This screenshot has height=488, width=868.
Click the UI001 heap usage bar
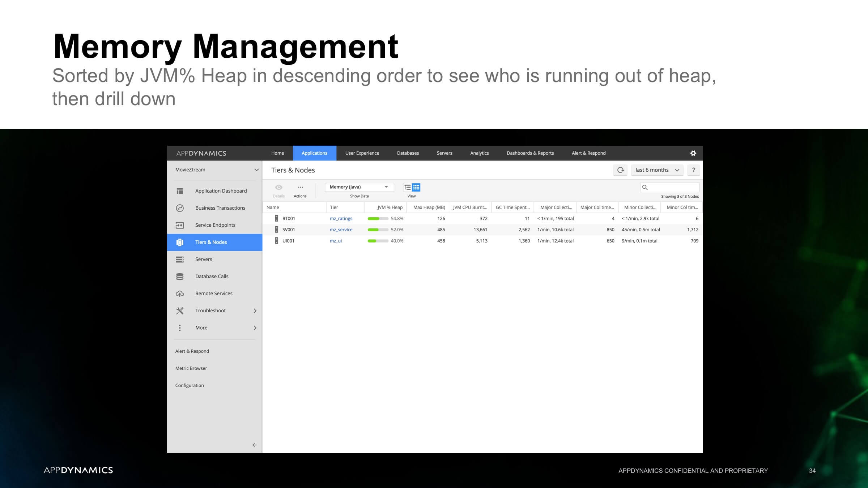(378, 241)
